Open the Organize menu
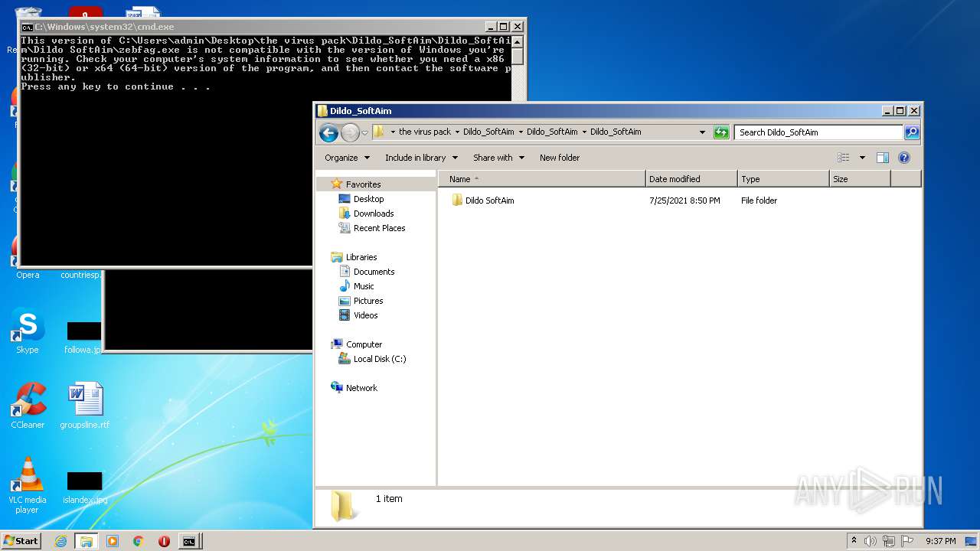The image size is (980, 551). tap(347, 158)
